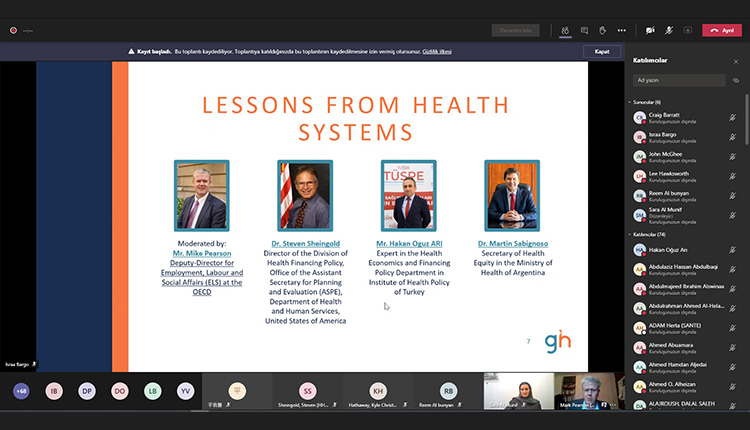
Task: Collapse the Sunucular (6) section
Action: tap(630, 102)
